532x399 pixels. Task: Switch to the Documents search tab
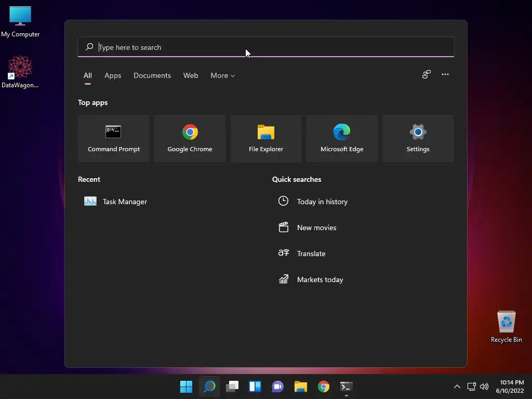152,76
